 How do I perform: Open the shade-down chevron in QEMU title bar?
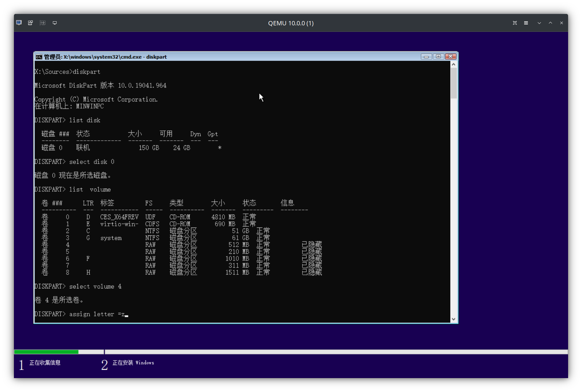point(539,23)
